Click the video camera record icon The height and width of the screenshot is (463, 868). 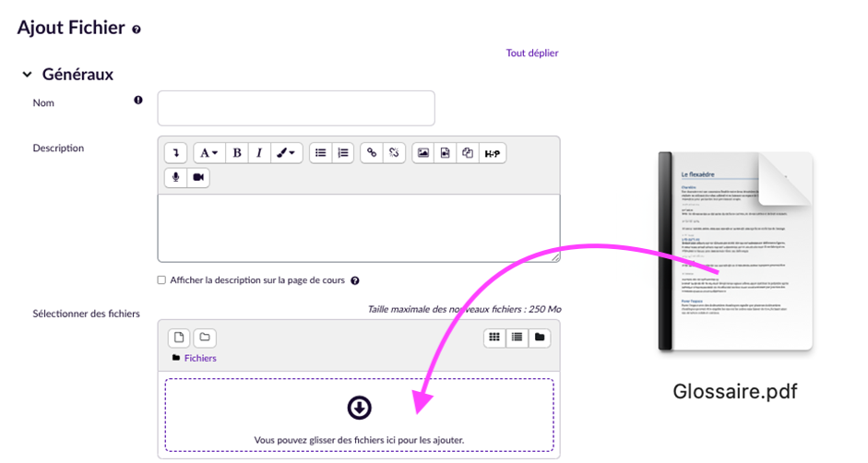pos(198,177)
